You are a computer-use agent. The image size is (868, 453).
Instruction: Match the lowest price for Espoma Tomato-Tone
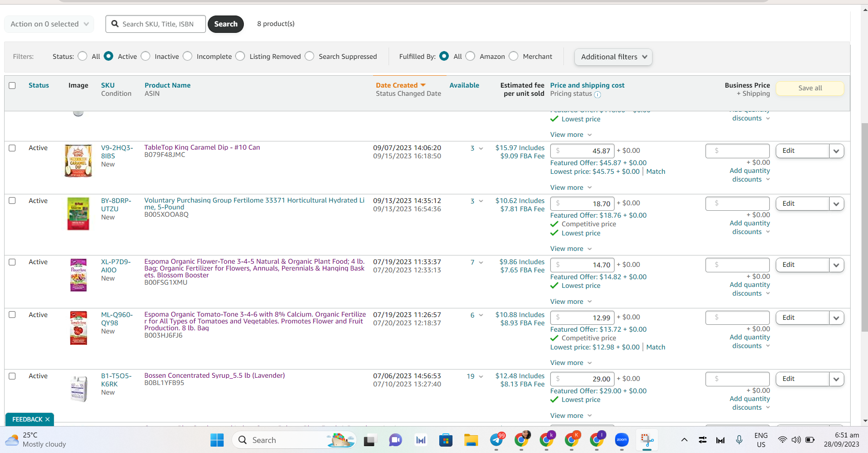[656, 347]
